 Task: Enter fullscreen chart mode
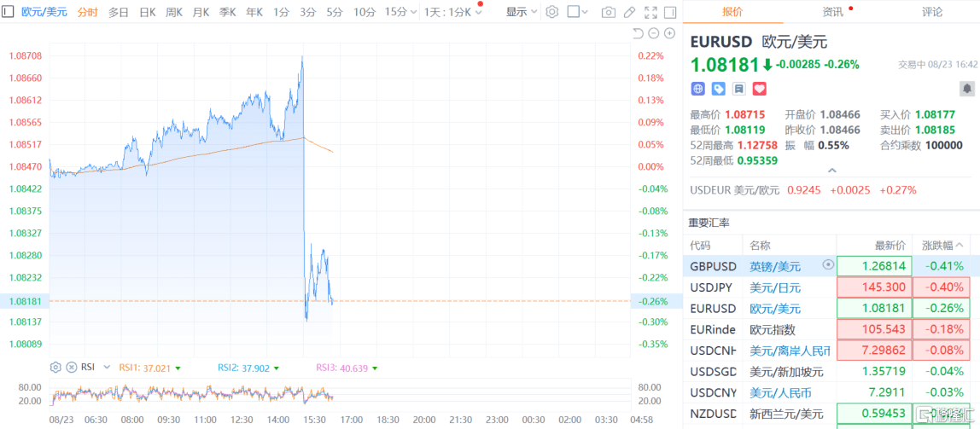point(650,12)
